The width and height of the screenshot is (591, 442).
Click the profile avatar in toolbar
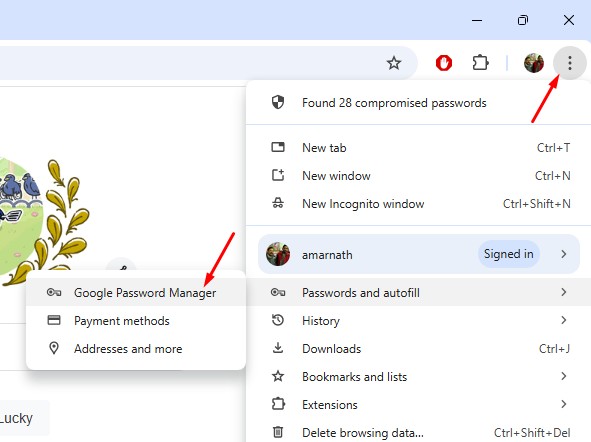tap(534, 63)
